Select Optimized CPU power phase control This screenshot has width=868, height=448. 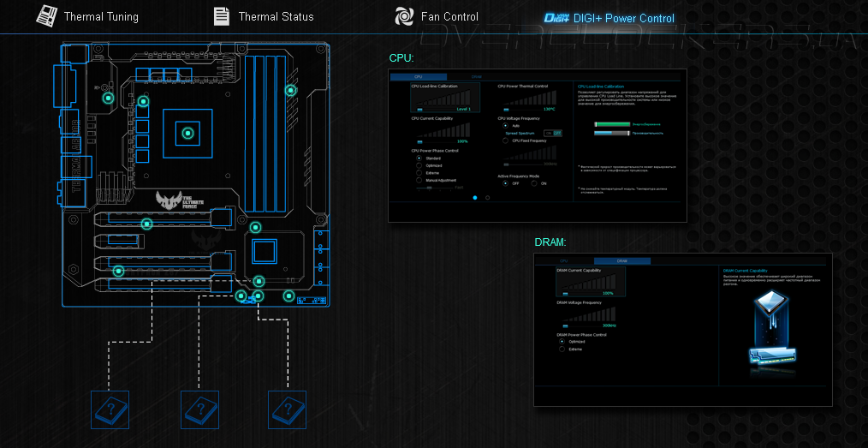(419, 165)
